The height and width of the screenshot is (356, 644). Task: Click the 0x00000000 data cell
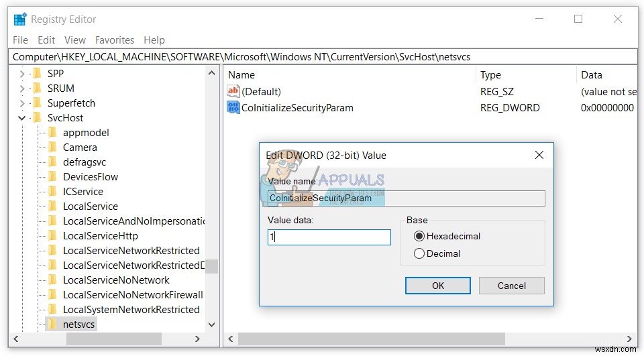pos(607,108)
